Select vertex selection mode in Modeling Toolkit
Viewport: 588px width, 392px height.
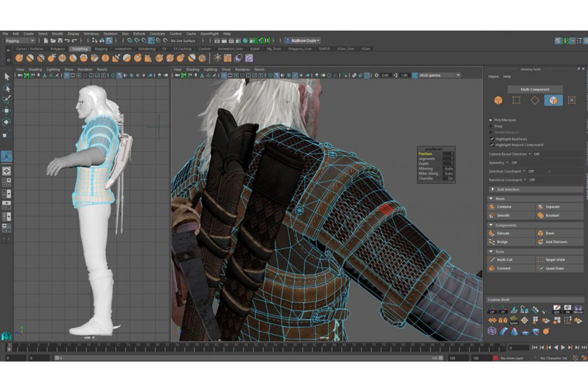point(516,100)
